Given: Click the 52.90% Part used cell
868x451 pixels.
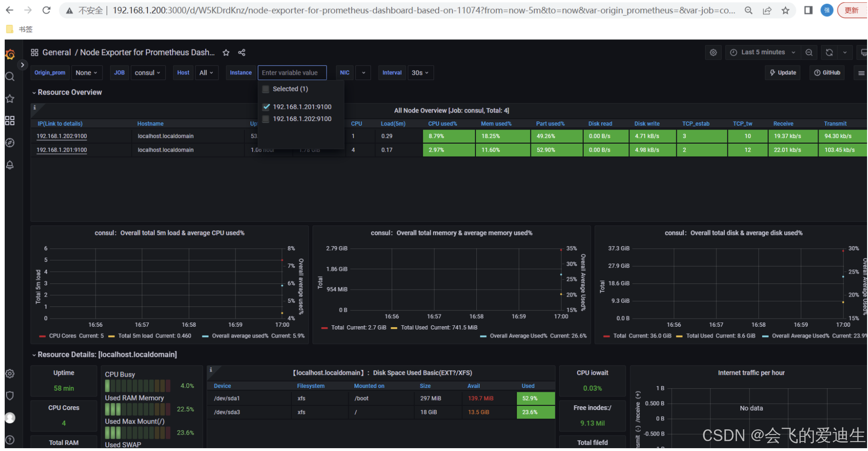Looking at the screenshot, I should coord(556,150).
